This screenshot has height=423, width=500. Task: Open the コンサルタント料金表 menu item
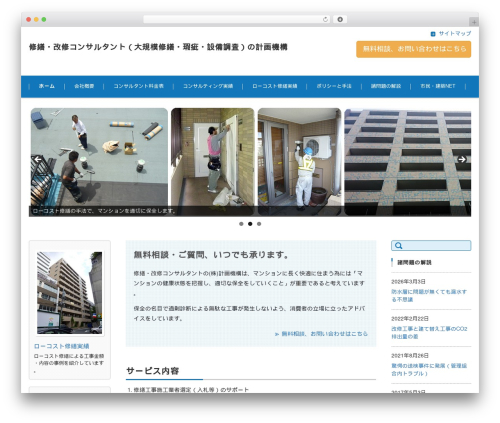point(138,86)
